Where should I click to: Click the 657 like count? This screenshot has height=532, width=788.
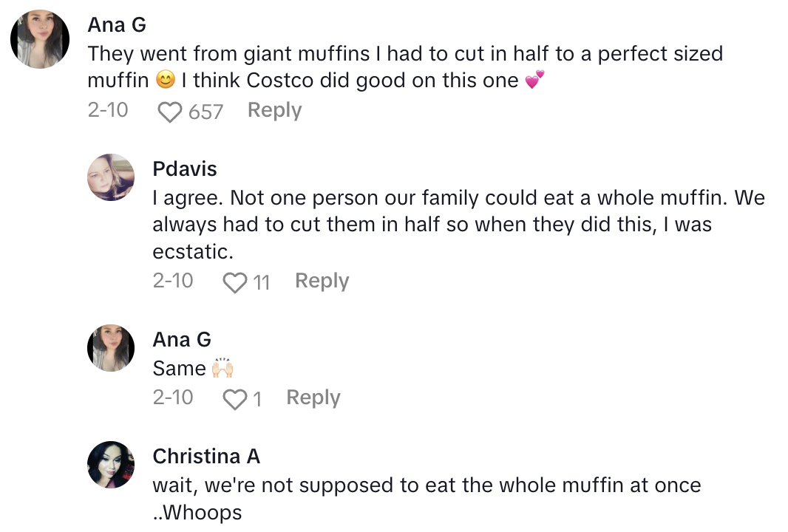206,112
